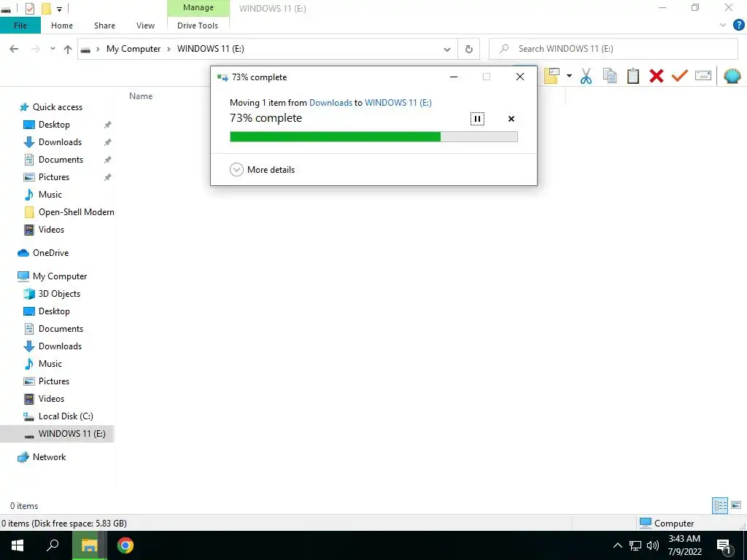
Task: Click the red X Delete toolbar icon
Action: (x=656, y=76)
